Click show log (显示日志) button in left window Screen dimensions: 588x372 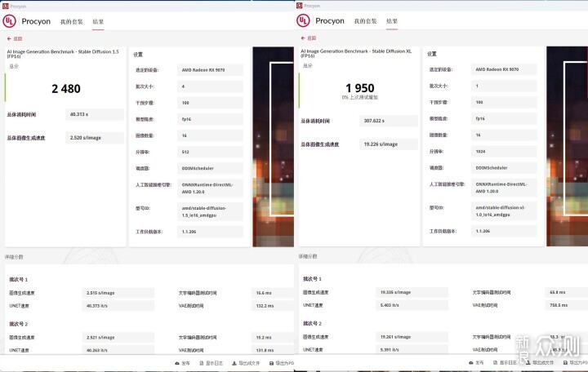[x=212, y=363]
